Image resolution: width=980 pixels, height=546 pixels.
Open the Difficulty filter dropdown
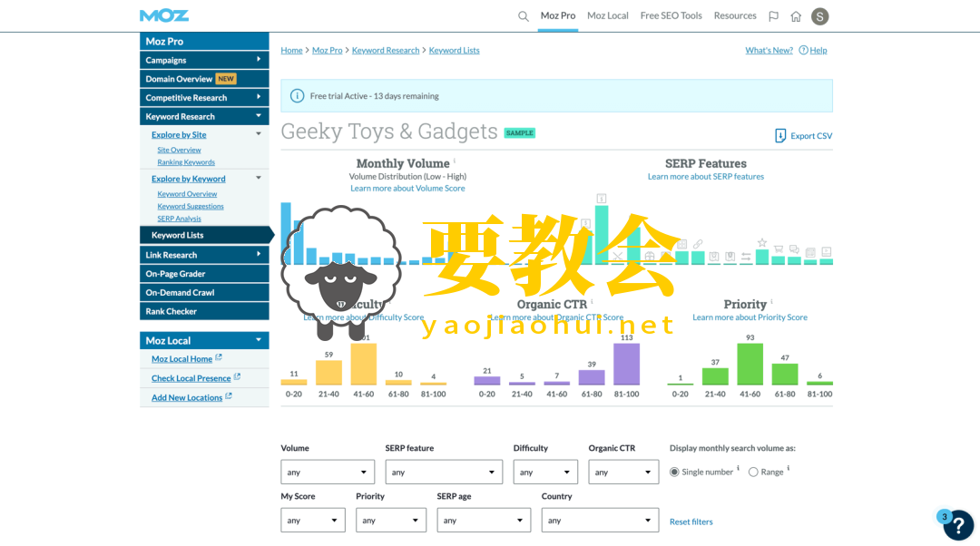tap(545, 473)
